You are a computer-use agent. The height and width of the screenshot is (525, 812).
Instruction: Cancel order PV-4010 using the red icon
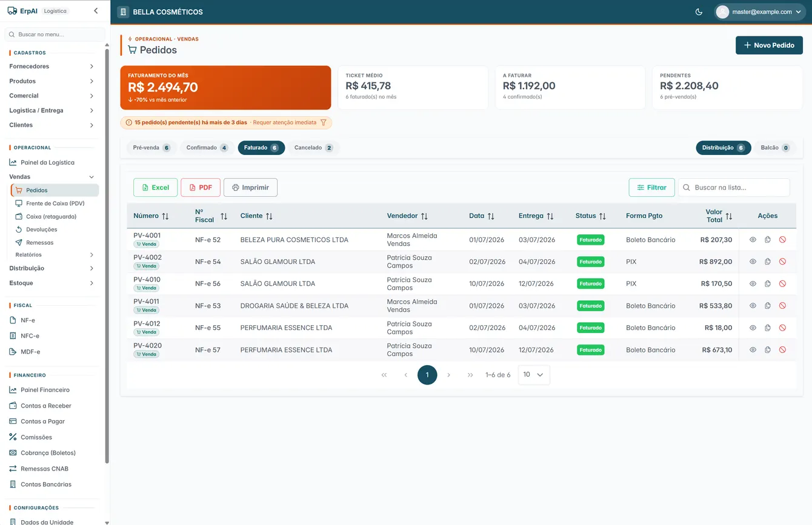pyautogui.click(x=782, y=283)
